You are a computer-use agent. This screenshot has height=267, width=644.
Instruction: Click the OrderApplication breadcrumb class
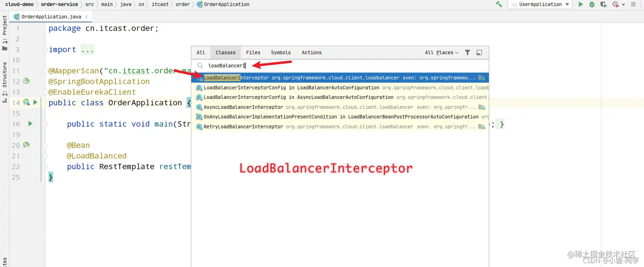pyautogui.click(x=223, y=4)
